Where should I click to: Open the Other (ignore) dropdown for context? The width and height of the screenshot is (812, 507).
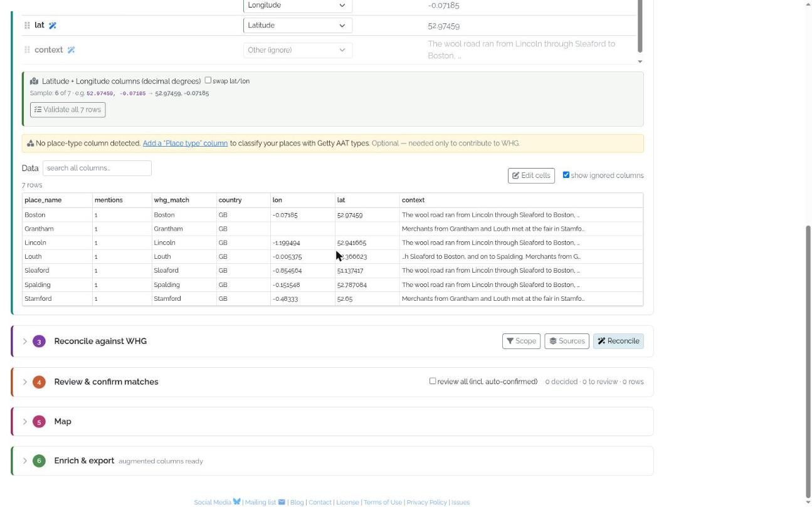[298, 50]
